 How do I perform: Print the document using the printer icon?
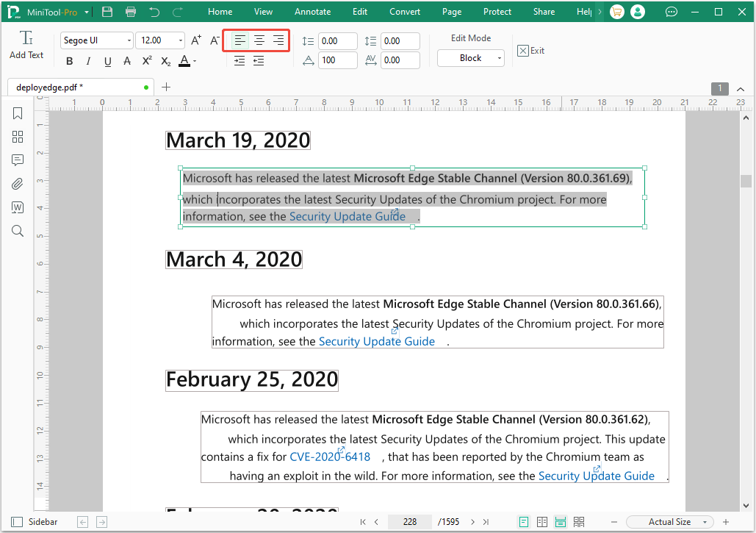[x=131, y=12]
